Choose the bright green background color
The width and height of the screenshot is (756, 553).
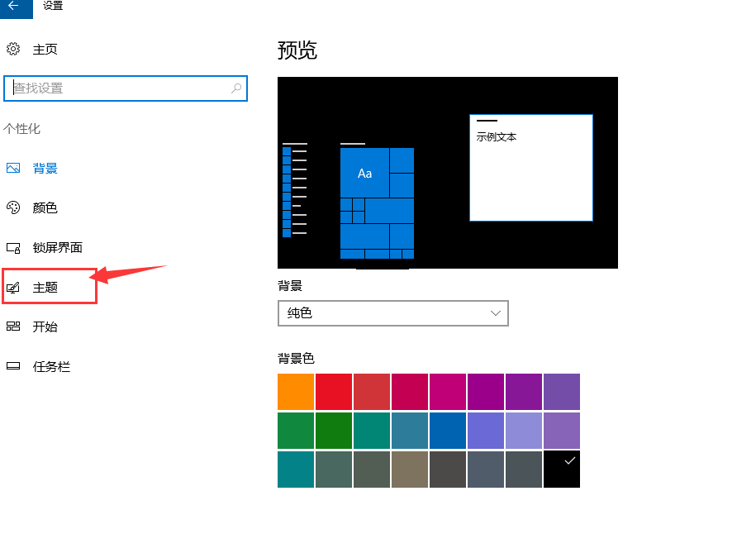(x=333, y=430)
